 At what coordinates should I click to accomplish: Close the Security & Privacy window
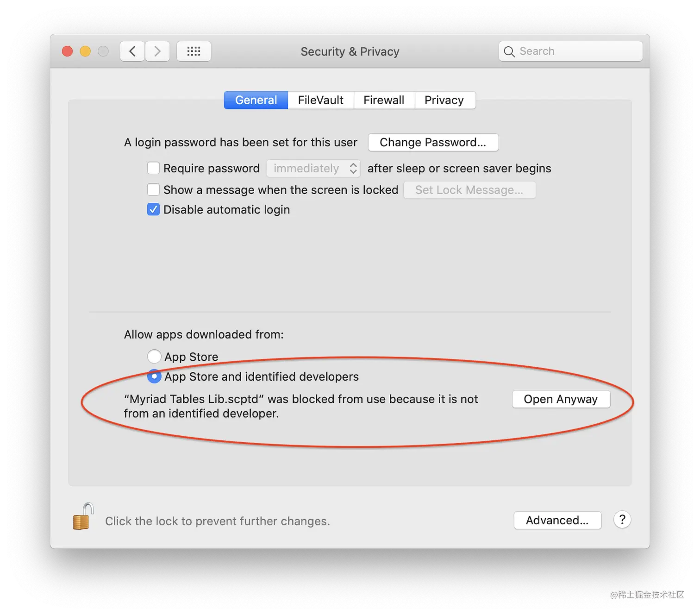click(x=68, y=51)
